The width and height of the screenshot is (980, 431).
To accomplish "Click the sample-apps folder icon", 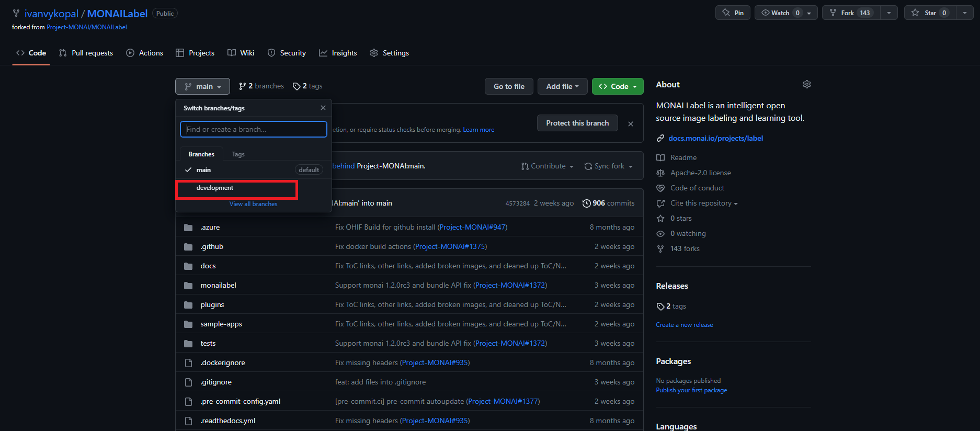I will [x=188, y=324].
